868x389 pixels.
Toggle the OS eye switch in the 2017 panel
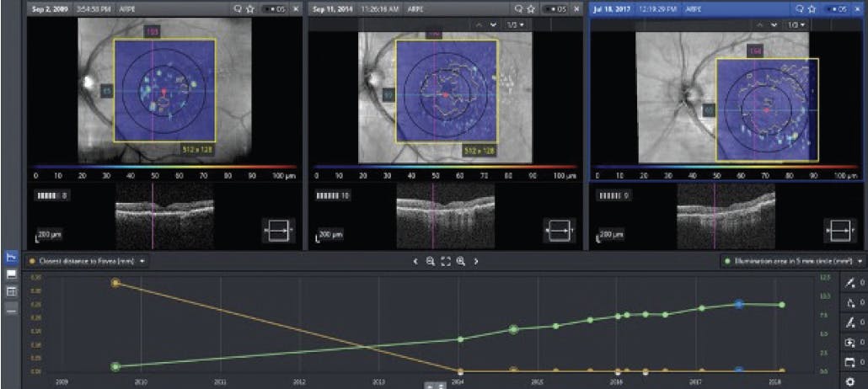coord(837,8)
